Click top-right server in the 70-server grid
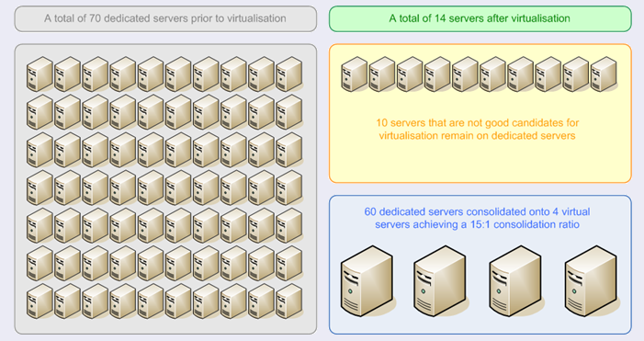This screenshot has width=644, height=341. coord(289,74)
